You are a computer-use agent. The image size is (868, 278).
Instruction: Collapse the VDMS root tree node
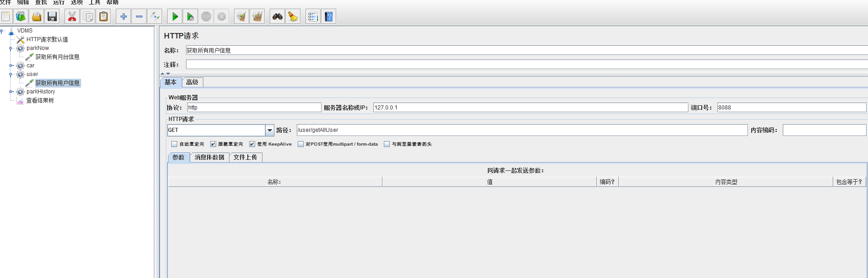[2, 31]
